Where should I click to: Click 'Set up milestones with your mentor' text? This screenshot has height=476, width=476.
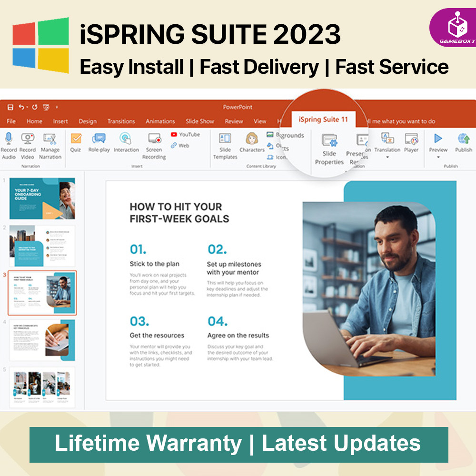coord(234,268)
